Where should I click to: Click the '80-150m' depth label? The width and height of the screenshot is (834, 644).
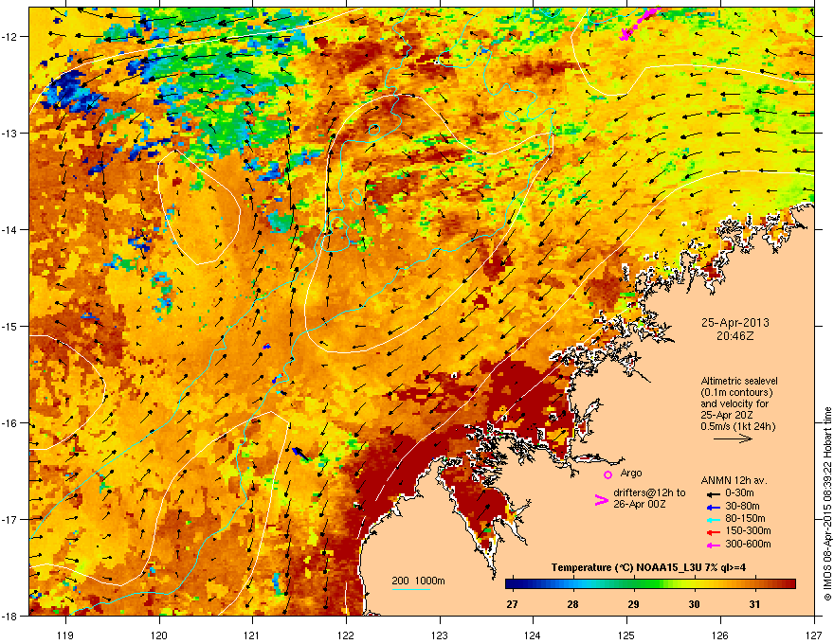[745, 519]
